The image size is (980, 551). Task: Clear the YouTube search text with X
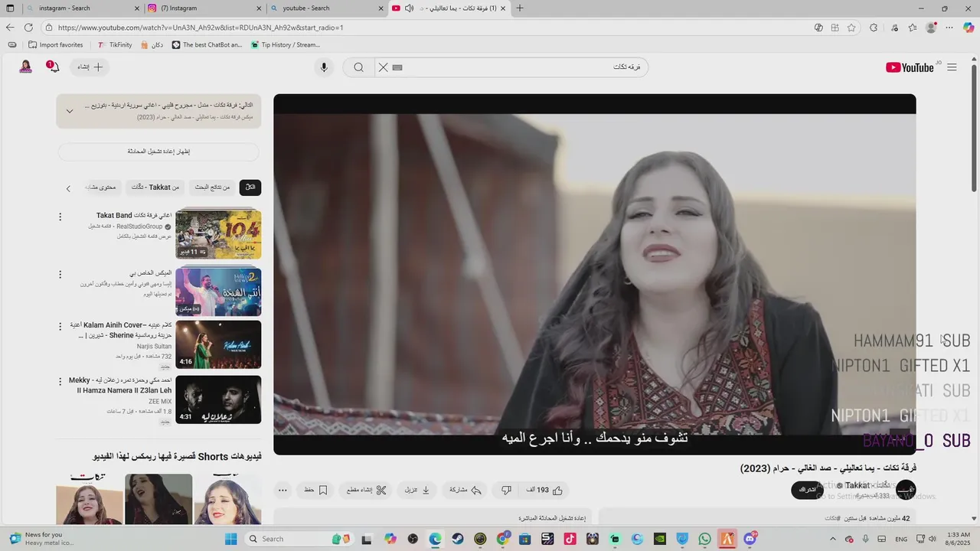pos(384,67)
